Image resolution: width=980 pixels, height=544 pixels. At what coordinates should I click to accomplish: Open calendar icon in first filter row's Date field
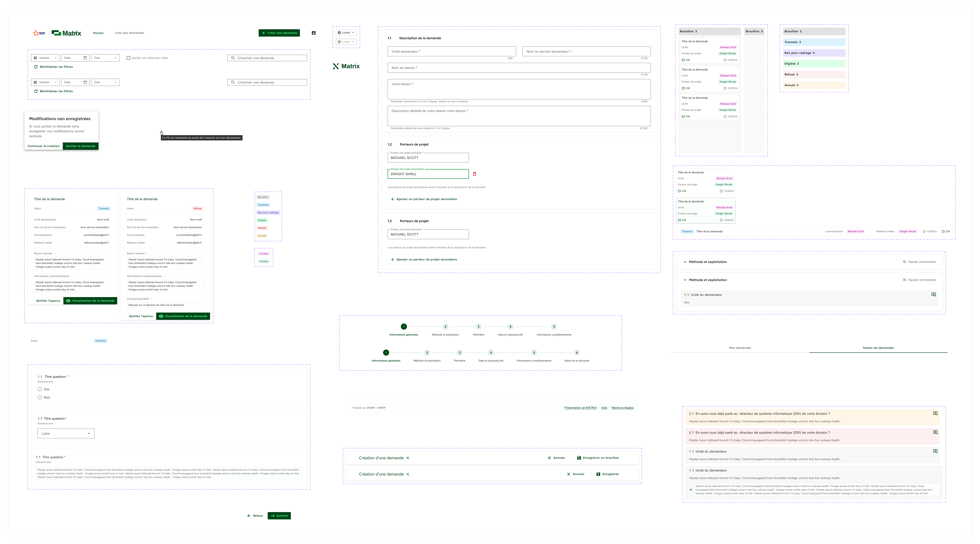(85, 58)
